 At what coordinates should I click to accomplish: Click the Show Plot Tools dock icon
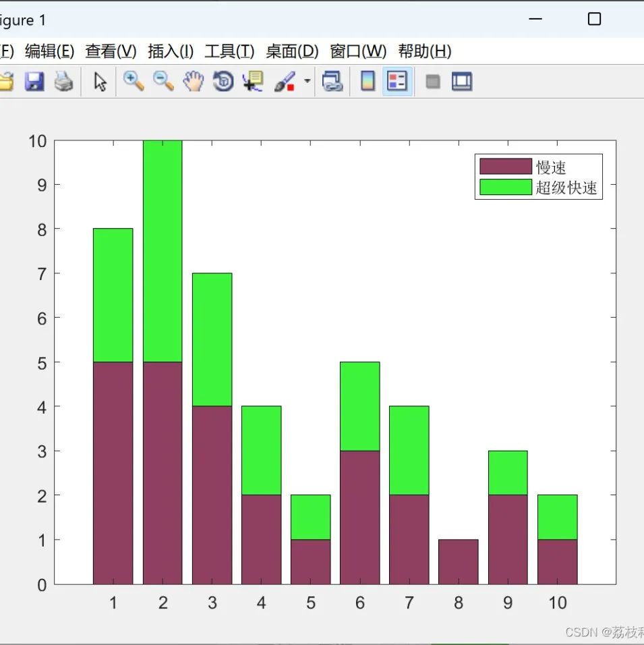[462, 81]
